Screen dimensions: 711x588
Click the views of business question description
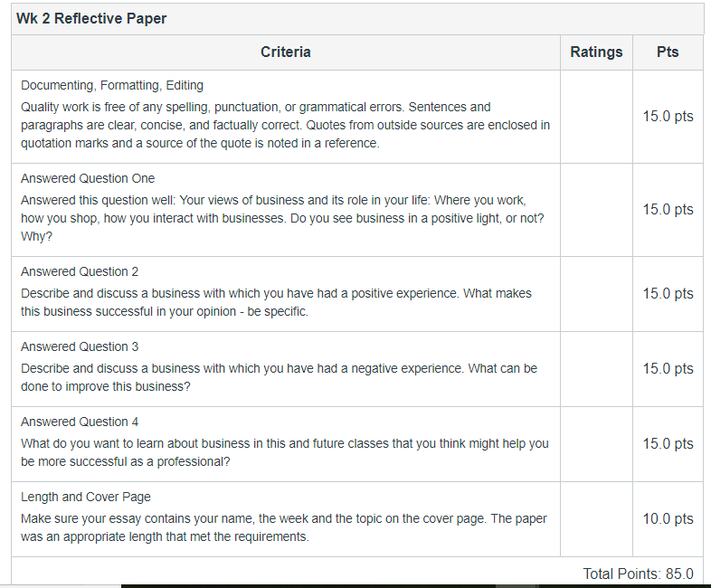tap(282, 219)
